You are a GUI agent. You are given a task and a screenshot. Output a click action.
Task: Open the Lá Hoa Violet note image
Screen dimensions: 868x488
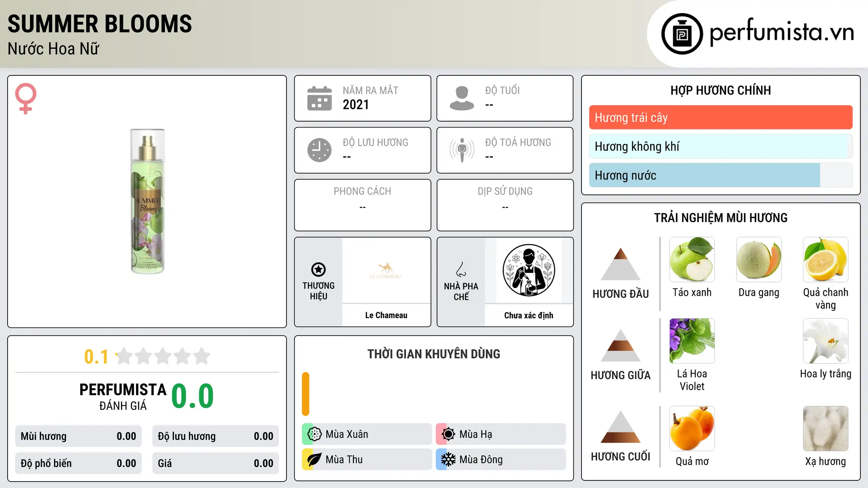click(692, 341)
